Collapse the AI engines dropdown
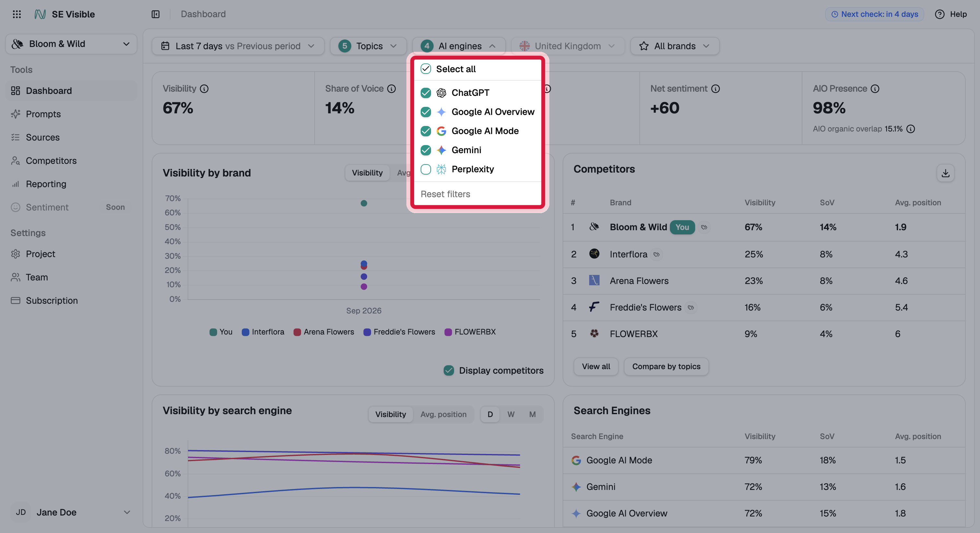This screenshot has width=980, height=533. point(459,46)
